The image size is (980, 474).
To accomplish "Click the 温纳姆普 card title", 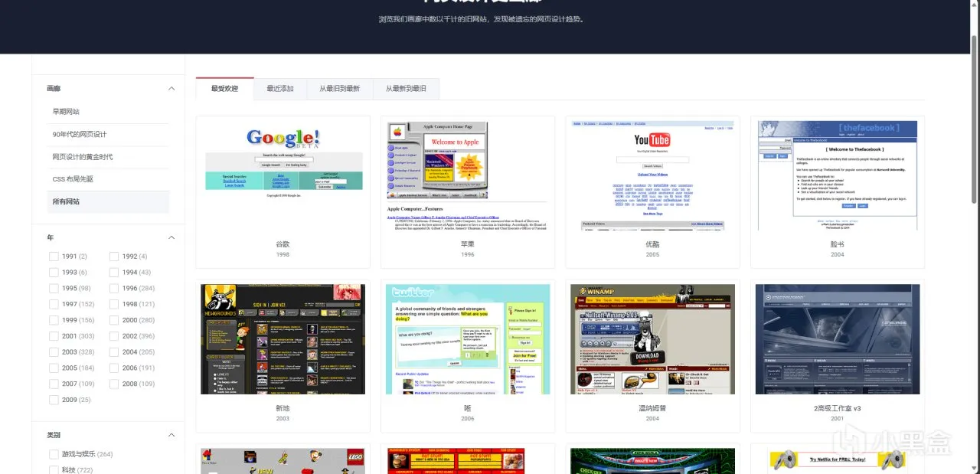I will click(653, 408).
